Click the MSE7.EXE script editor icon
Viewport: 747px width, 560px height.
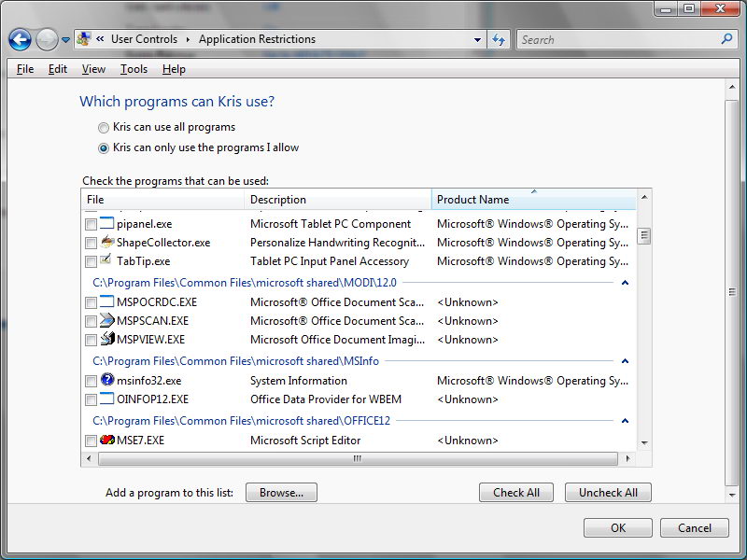pos(107,440)
